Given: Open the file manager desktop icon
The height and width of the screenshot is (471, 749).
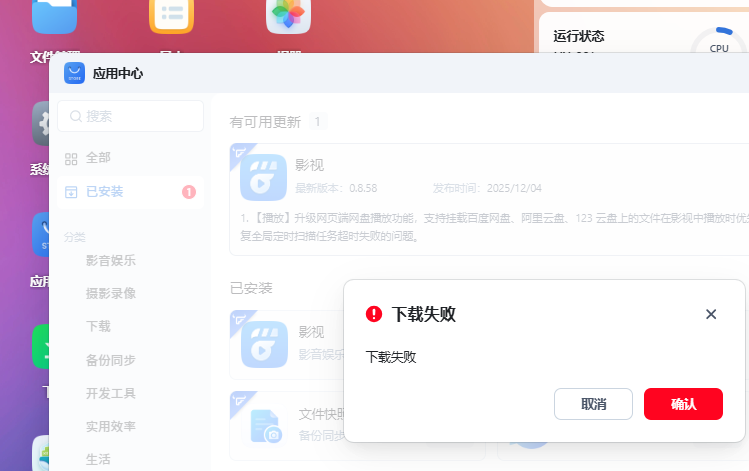Looking at the screenshot, I should coord(54,15).
